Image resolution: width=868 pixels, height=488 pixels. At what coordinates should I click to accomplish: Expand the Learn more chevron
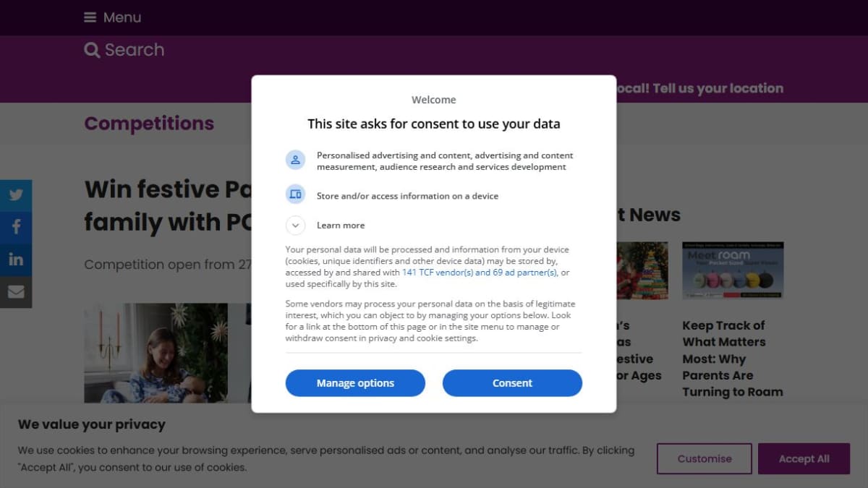pos(295,226)
